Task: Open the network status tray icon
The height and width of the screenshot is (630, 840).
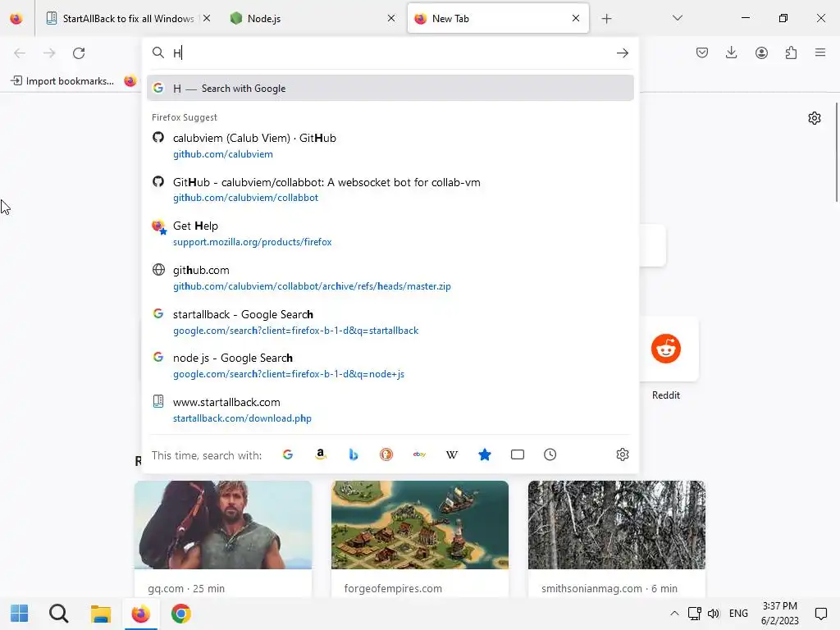Action: coord(694,614)
